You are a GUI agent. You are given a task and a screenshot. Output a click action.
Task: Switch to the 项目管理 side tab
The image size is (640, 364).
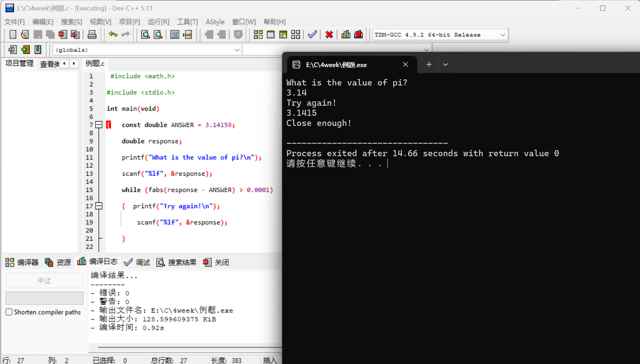[x=19, y=63]
